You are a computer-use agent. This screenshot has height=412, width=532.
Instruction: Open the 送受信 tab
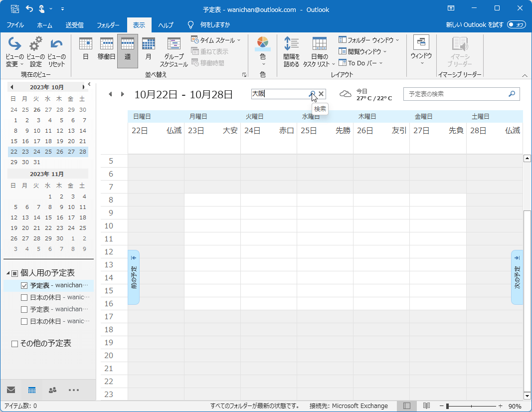click(75, 25)
